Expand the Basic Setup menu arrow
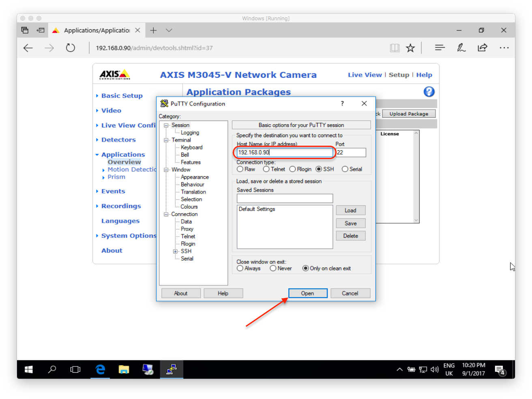 97,96
